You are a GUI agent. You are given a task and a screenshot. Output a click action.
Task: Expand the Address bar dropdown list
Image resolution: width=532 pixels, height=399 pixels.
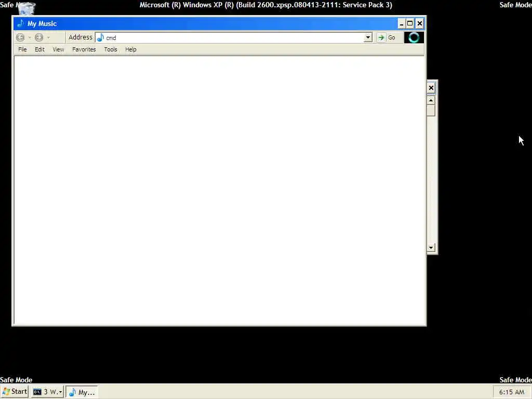pos(368,37)
